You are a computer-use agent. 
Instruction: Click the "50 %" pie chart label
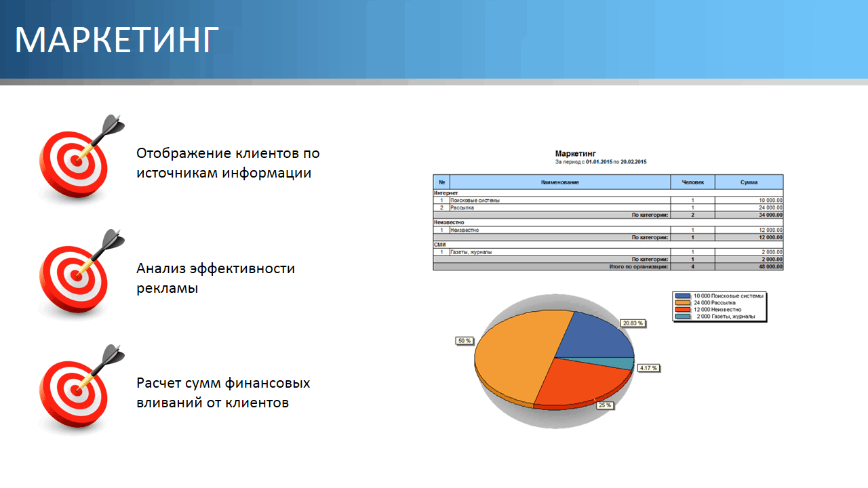click(464, 340)
